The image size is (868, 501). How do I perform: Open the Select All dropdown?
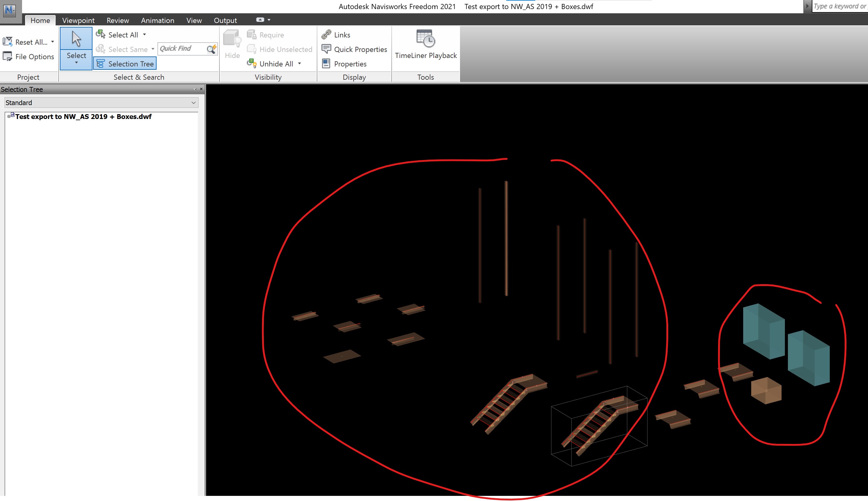pyautogui.click(x=144, y=34)
